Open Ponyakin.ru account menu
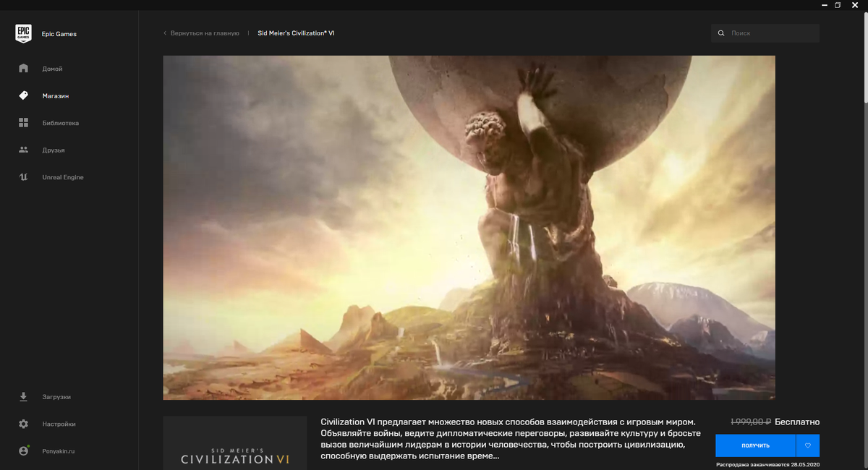The height and width of the screenshot is (470, 868). pyautogui.click(x=59, y=451)
